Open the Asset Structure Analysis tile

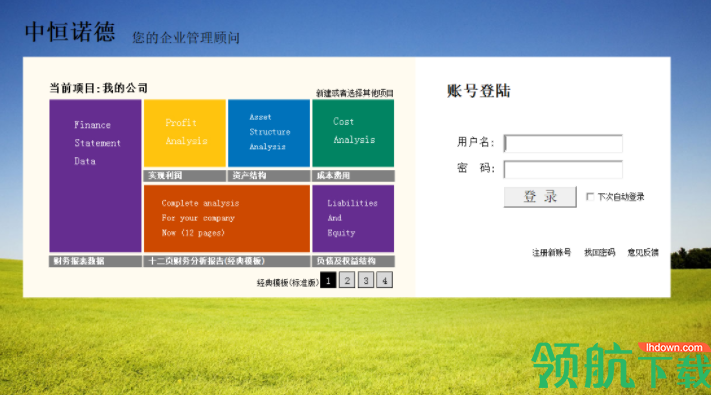tap(269, 133)
